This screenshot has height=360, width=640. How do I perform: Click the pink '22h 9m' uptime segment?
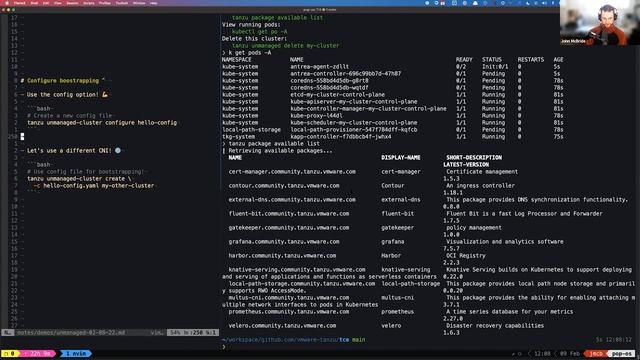38,353
